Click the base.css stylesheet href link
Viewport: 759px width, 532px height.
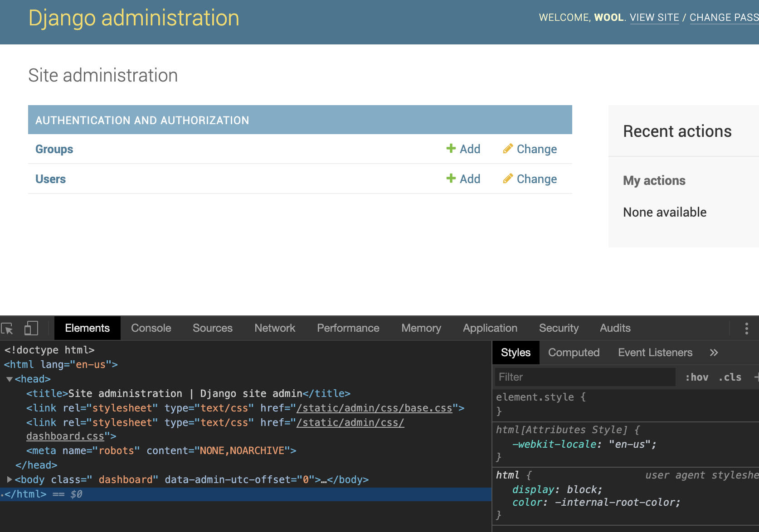[x=374, y=408]
